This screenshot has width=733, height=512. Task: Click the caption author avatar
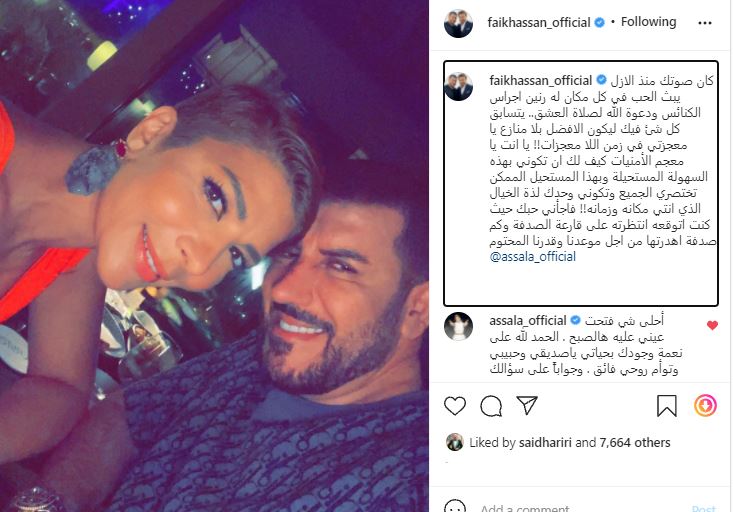pyautogui.click(x=458, y=87)
